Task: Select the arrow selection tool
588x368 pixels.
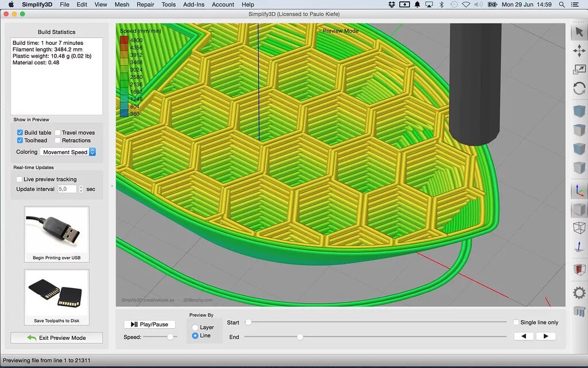Action: 579,32
